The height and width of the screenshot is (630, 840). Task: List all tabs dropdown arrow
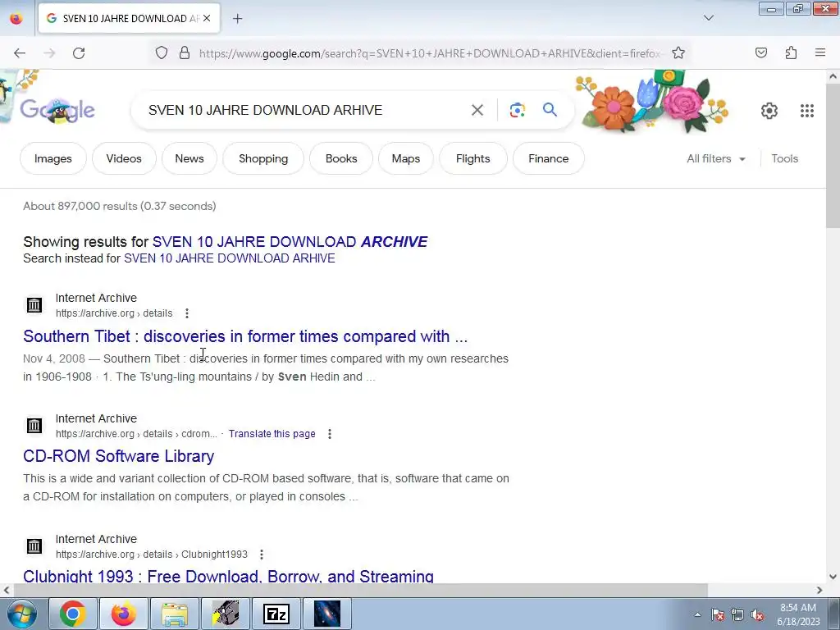[x=708, y=18]
